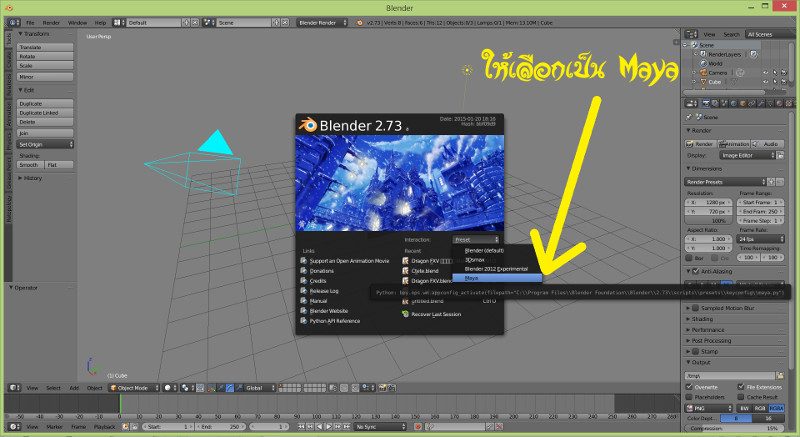This screenshot has height=437, width=800.
Task: Click the Duplicate Linked button
Action: (45, 113)
